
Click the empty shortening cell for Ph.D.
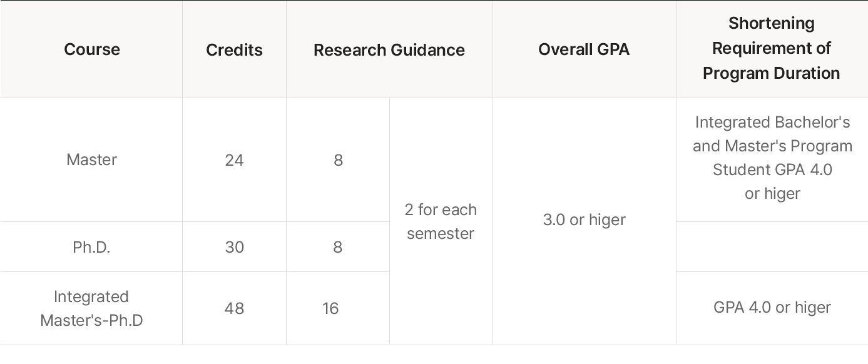(772, 247)
